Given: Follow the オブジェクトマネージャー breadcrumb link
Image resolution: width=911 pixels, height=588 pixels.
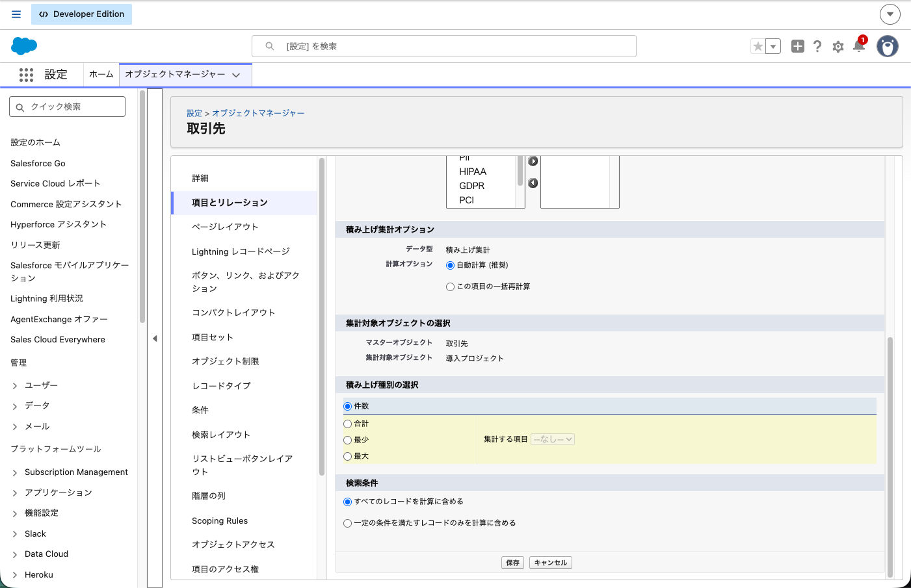Looking at the screenshot, I should (x=258, y=113).
